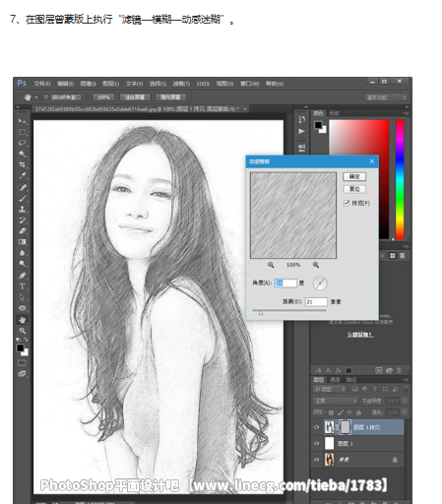The image size is (442, 504).
Task: Select the Ellipse shape tool
Action: pyautogui.click(x=23, y=308)
